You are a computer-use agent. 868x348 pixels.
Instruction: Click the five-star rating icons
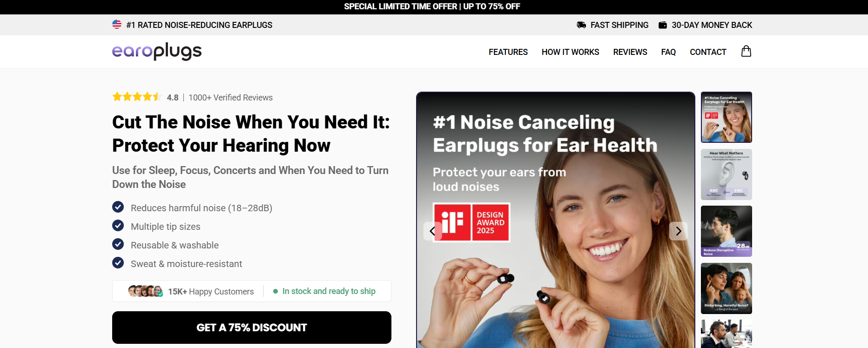point(136,97)
